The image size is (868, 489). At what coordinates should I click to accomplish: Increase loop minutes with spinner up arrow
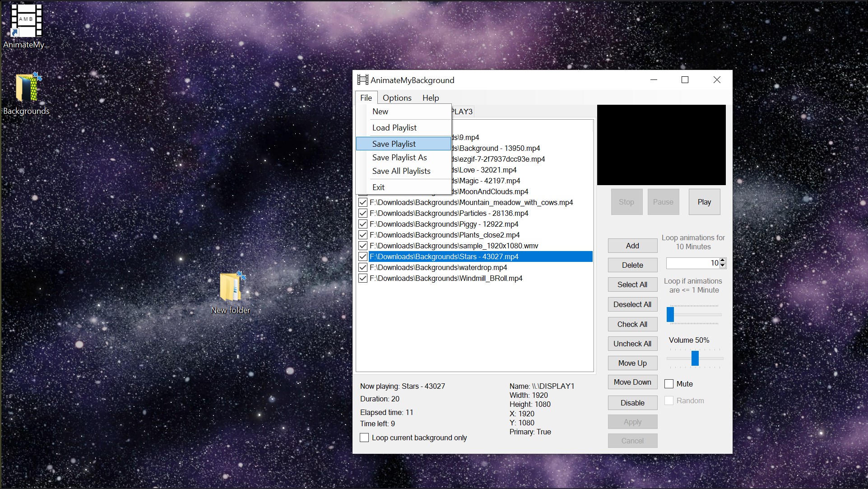coord(722,260)
